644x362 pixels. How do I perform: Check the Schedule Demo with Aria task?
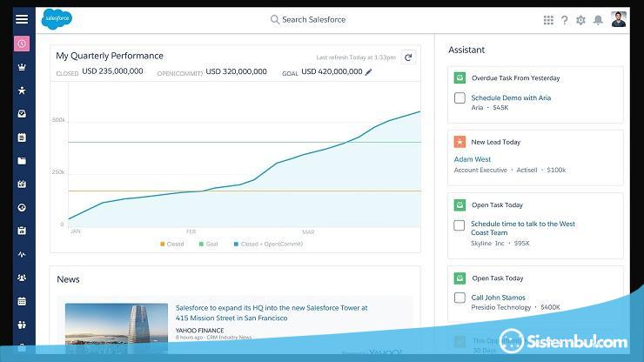460,97
